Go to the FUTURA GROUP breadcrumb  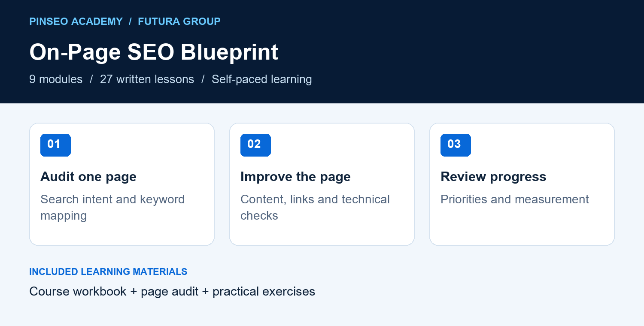179,21
